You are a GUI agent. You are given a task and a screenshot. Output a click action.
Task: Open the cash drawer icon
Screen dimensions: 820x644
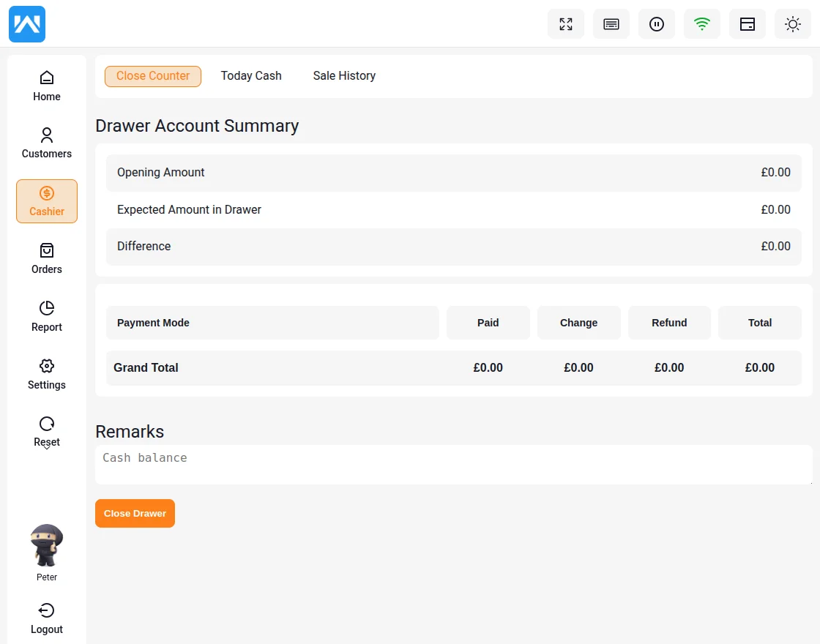tap(747, 23)
